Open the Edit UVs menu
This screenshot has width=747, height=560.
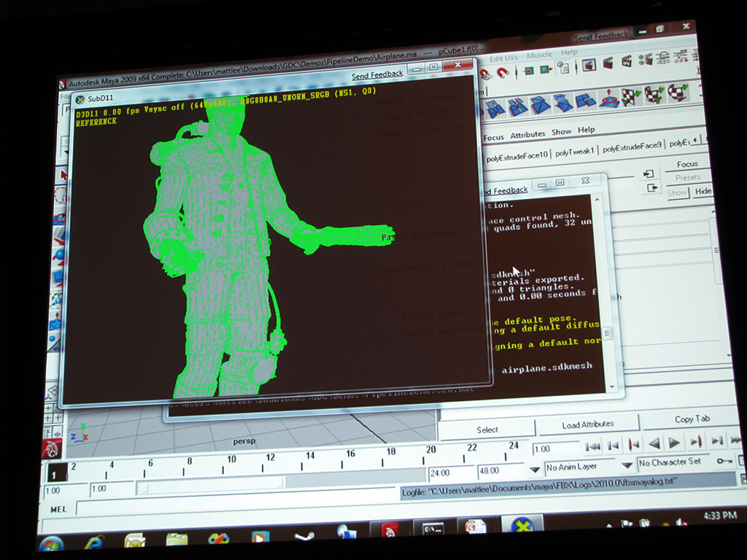(503, 58)
